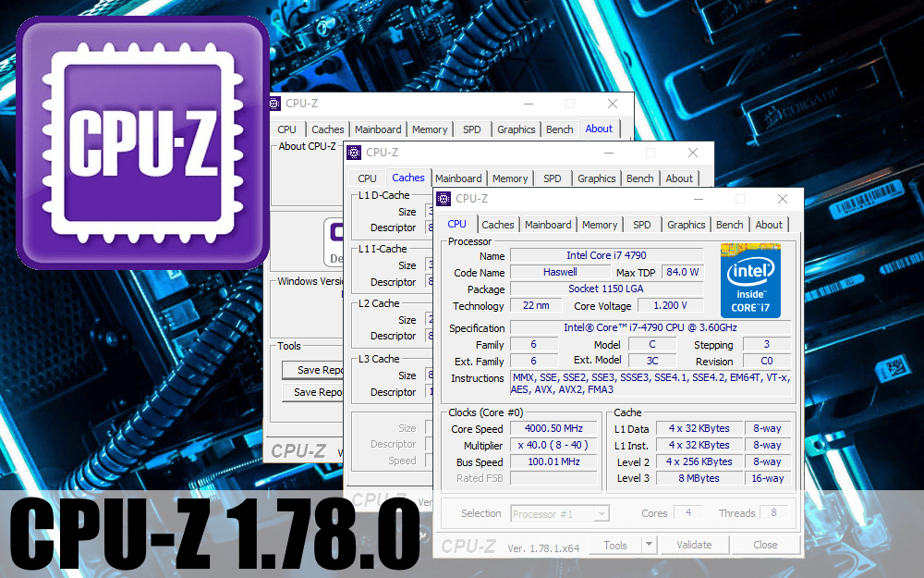Click version text Ver. 1.78.1.x64

click(543, 547)
